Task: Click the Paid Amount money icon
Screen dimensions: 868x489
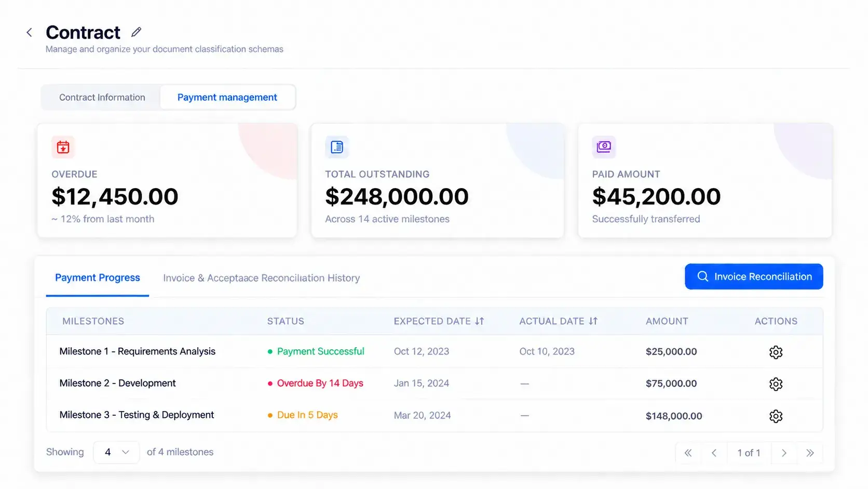Action: [604, 147]
